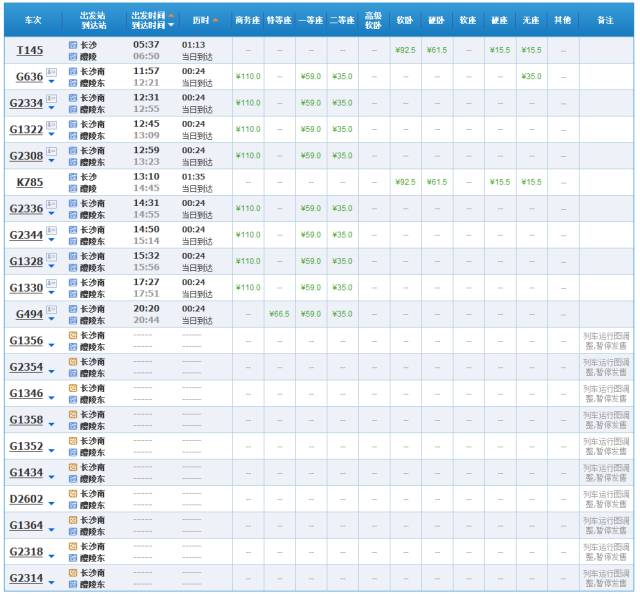Click the ID card icon beside G2308
This screenshot has height=594, width=640.
tap(51, 151)
